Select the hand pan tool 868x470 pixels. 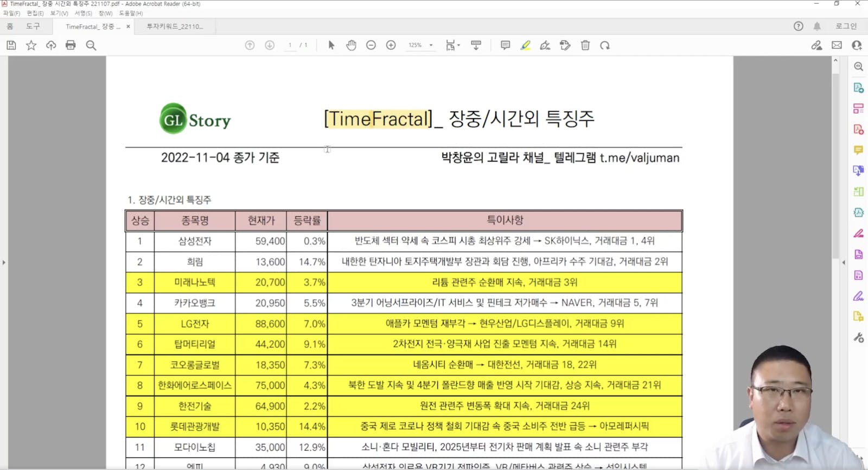[x=351, y=46]
